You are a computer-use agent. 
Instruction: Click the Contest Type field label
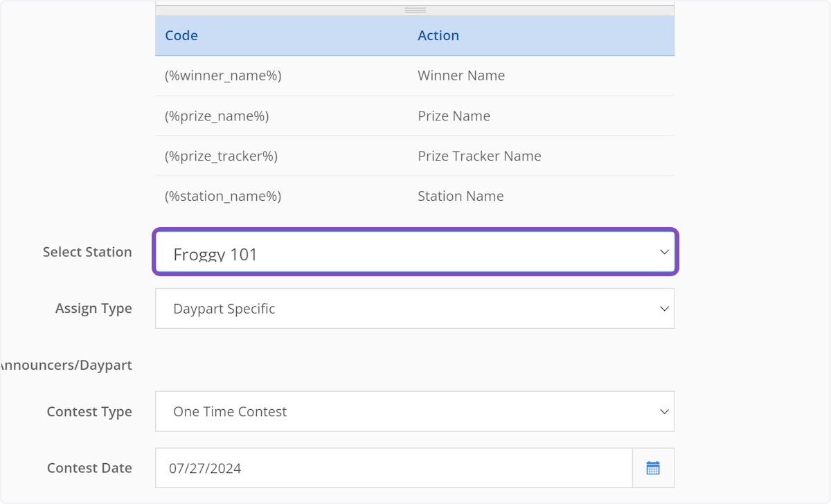pyautogui.click(x=89, y=411)
